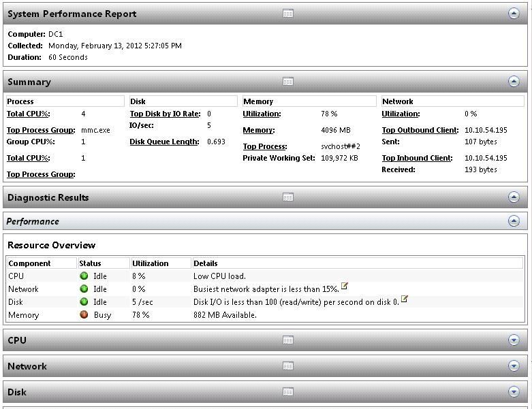Screen dimensions: 532x409
Task: Open note icon beside busiest network adapter detail
Action: point(345,286)
